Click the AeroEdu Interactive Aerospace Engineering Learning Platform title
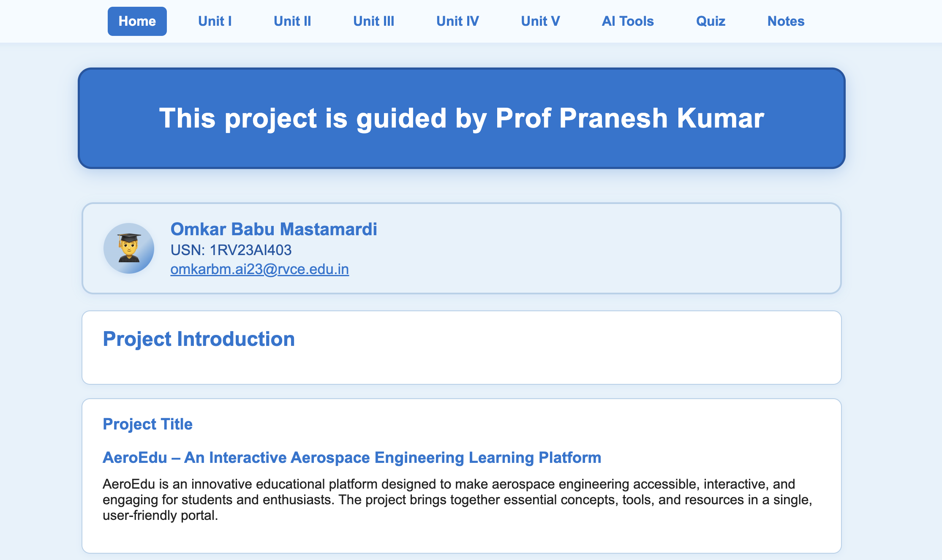Viewport: 942px width, 560px height. 352,457
